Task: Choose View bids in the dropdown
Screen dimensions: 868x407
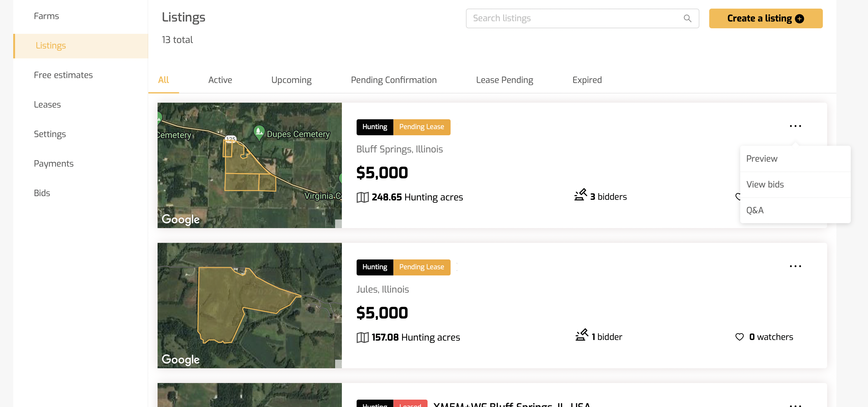Action: click(x=764, y=184)
